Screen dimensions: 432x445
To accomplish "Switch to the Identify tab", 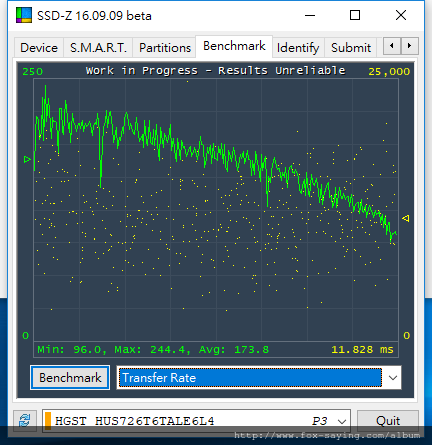I will point(298,48).
